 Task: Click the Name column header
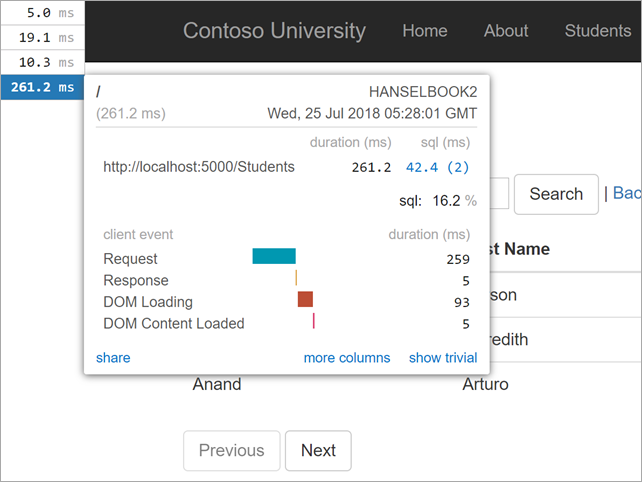tap(520, 249)
